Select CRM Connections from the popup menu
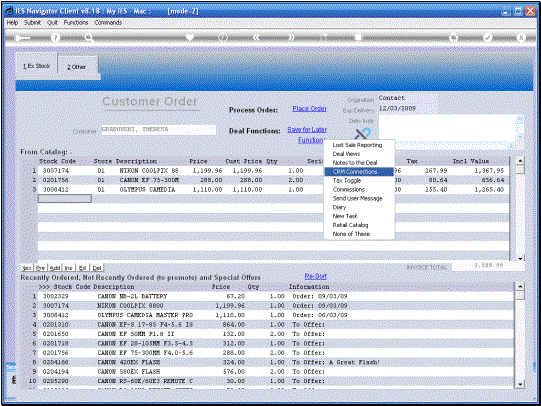The height and width of the screenshot is (406, 541). click(359, 171)
